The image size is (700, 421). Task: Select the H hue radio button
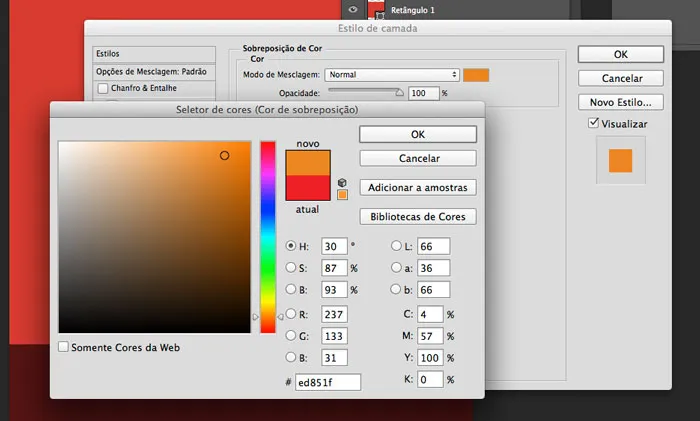point(291,246)
